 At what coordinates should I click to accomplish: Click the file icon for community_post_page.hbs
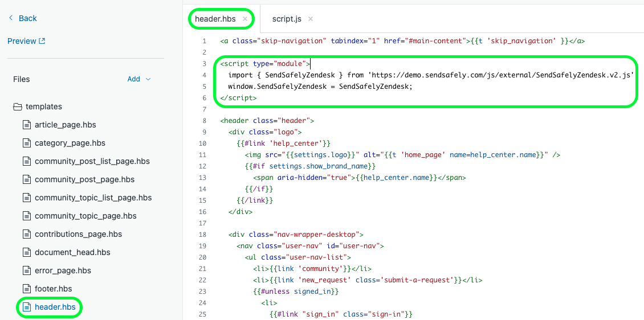[27, 180]
